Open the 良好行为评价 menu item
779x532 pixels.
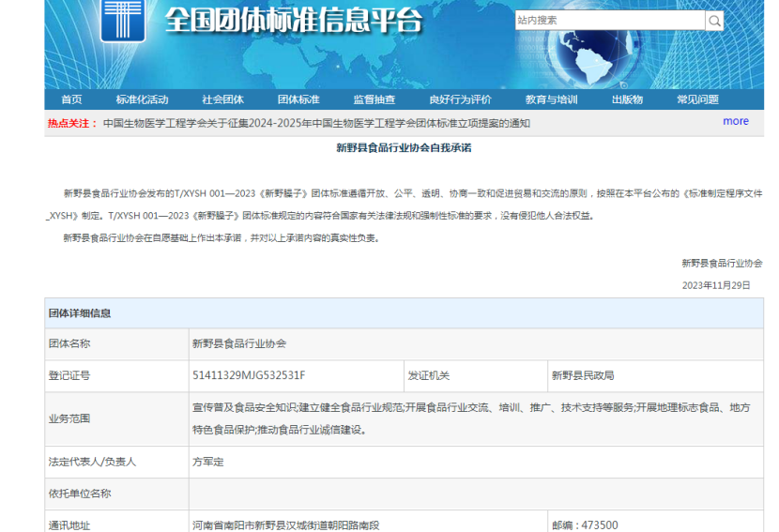(460, 99)
